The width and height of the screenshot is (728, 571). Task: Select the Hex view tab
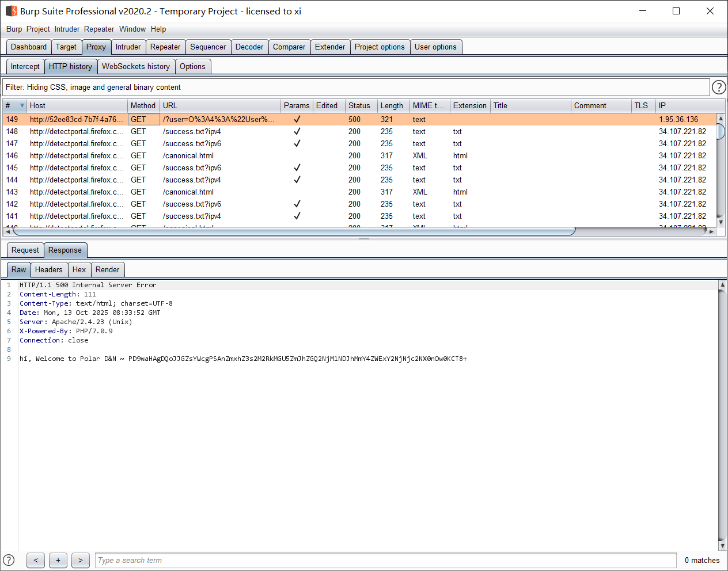coord(79,270)
